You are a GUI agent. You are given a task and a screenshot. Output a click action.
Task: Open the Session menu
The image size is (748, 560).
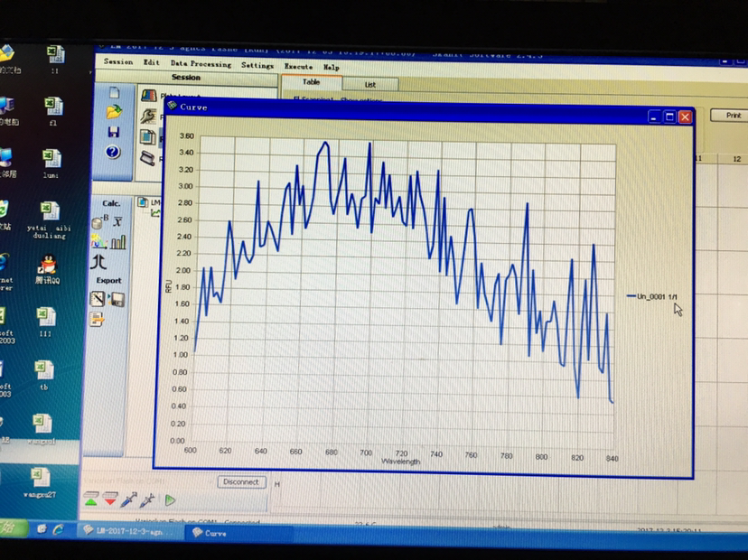pos(118,61)
